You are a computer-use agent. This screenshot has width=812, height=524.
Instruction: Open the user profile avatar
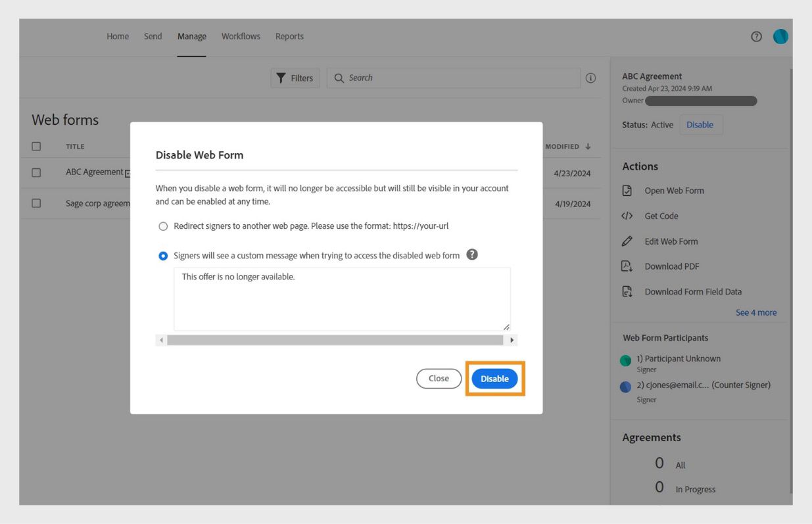coord(780,37)
